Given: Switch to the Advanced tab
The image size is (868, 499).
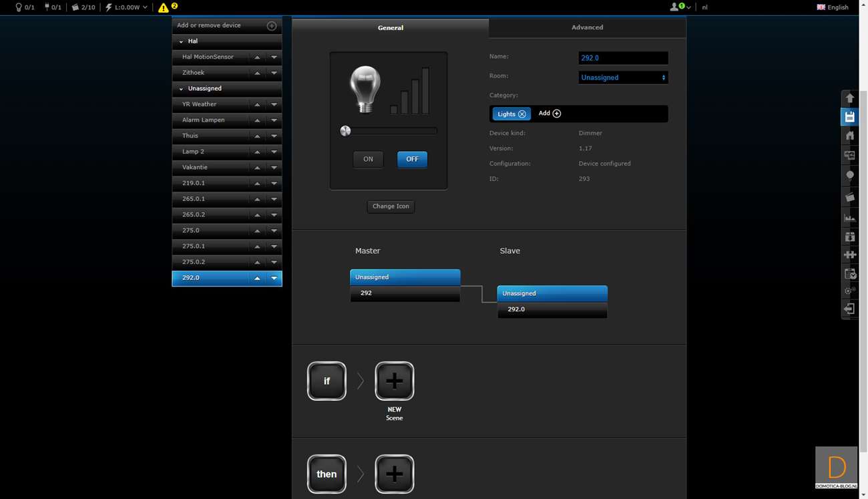Looking at the screenshot, I should click(587, 27).
